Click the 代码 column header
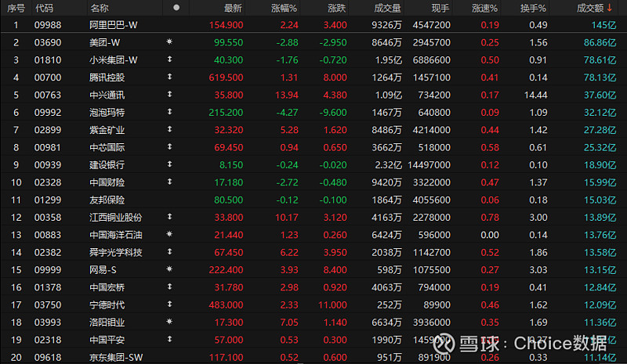 45,7
